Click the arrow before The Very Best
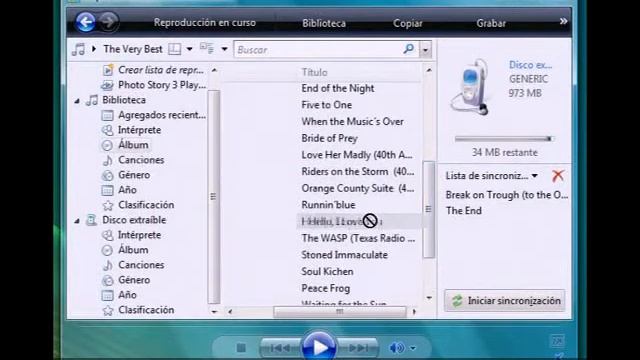The height and width of the screenshot is (360, 640). click(x=94, y=49)
